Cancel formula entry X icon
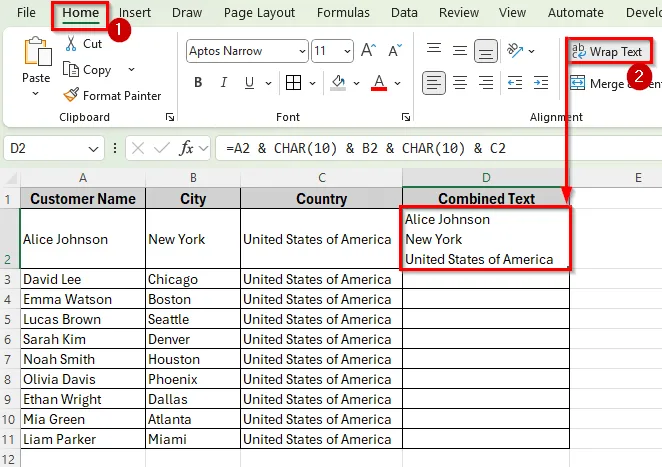This screenshot has width=662, height=467. pyautogui.click(x=138, y=148)
